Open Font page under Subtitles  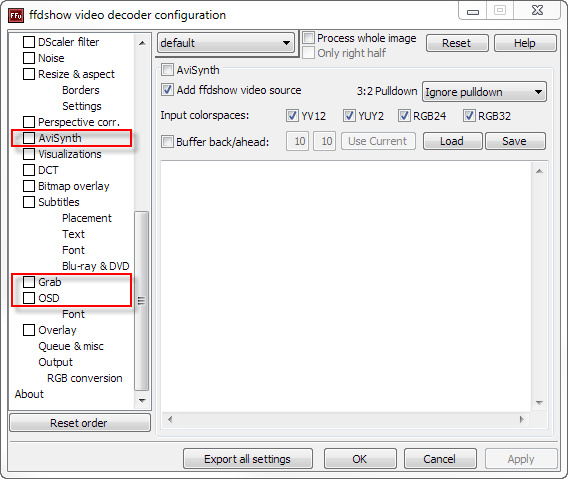73,250
